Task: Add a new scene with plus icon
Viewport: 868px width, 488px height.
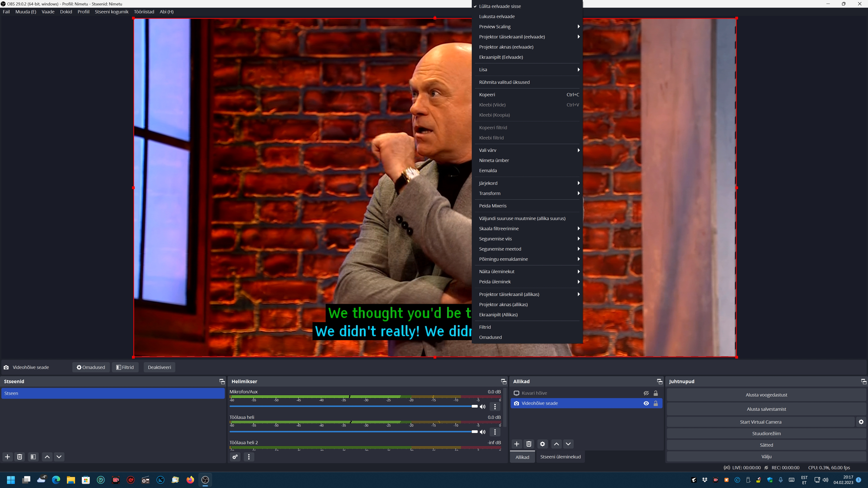Action: tap(7, 457)
